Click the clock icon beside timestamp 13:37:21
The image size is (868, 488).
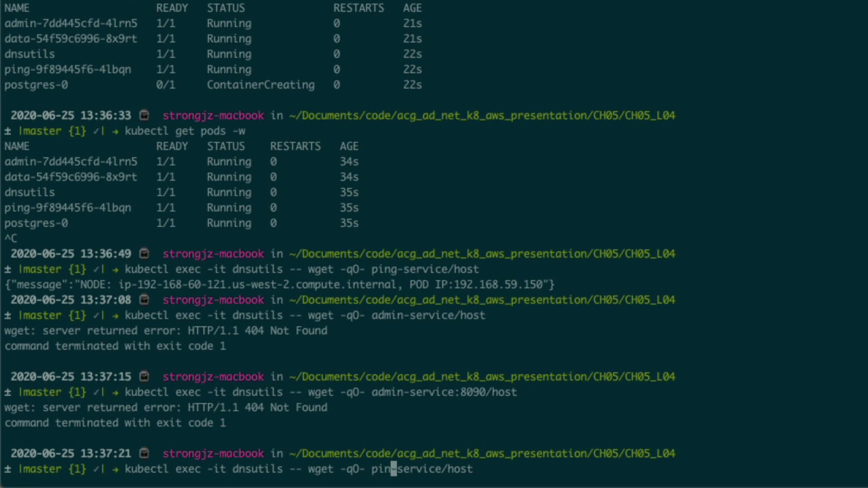point(144,453)
